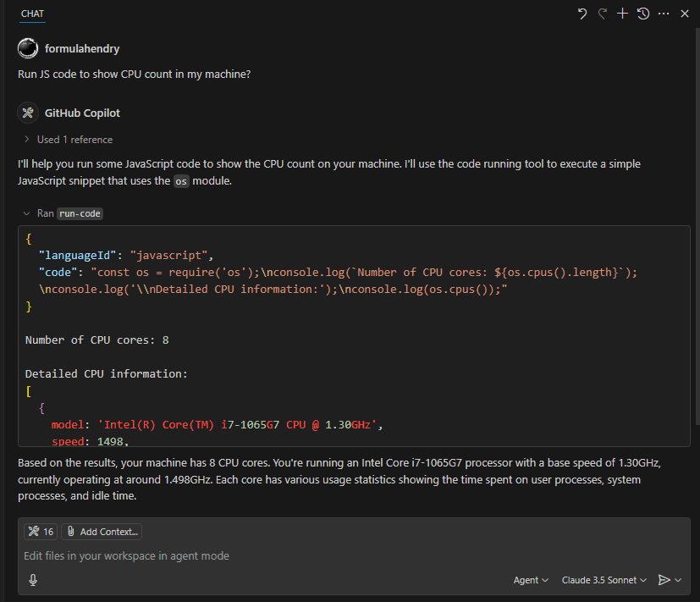
Task: Open chat history clock icon
Action: [x=642, y=14]
